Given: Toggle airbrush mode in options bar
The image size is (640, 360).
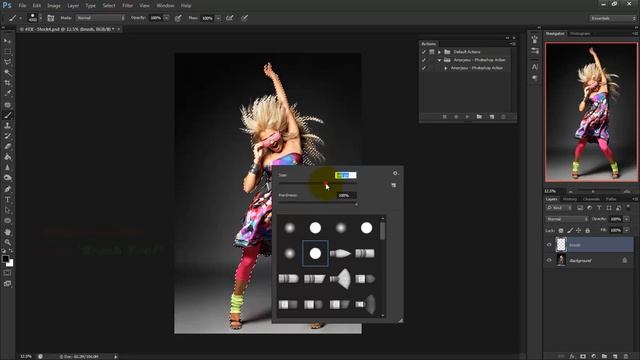Looking at the screenshot, I should [230, 18].
